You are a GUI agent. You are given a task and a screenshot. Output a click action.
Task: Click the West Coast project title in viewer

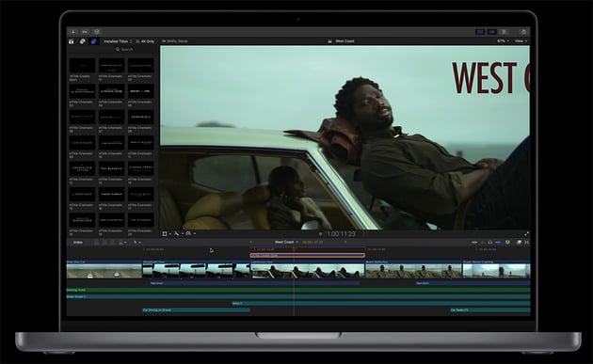[345, 40]
